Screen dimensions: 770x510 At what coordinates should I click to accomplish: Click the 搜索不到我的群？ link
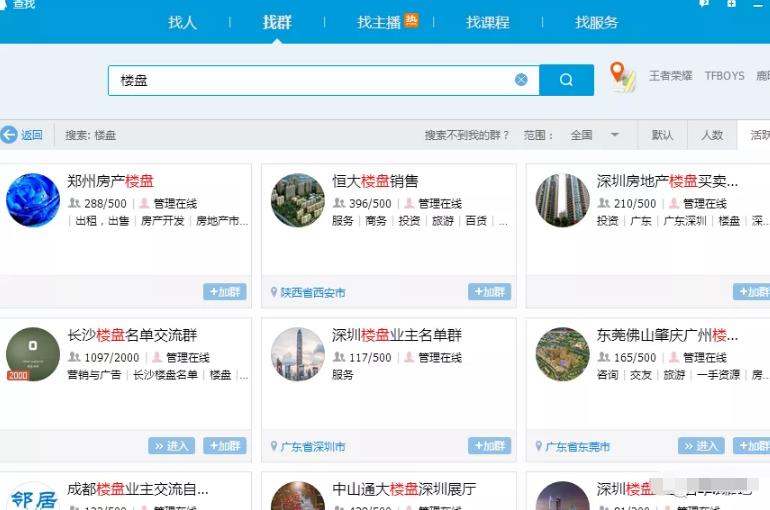(467, 135)
